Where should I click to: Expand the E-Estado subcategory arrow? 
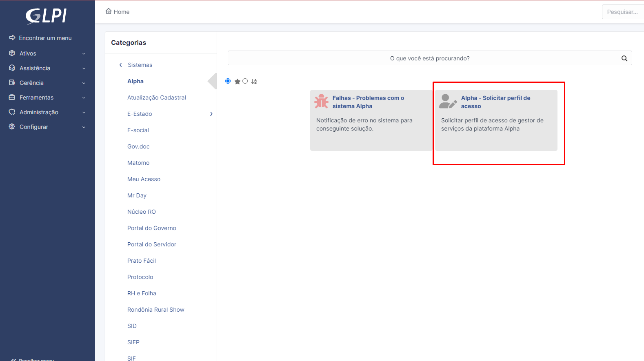pos(211,114)
